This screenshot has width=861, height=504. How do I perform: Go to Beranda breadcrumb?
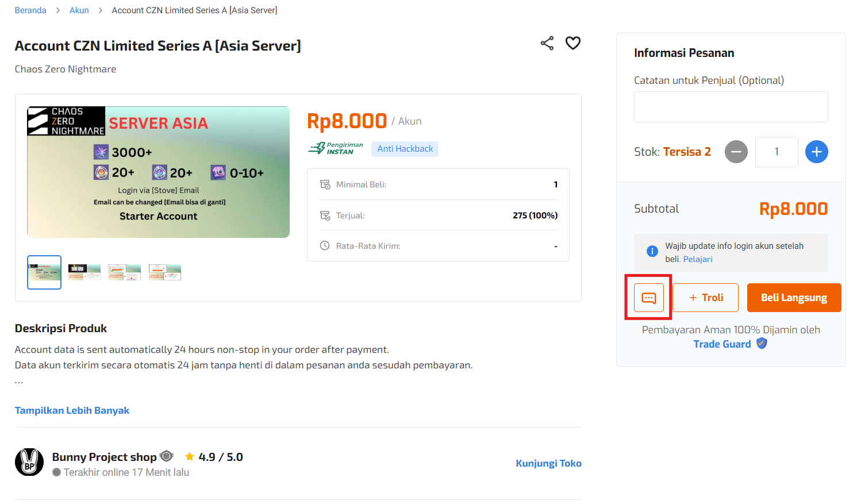(30, 10)
